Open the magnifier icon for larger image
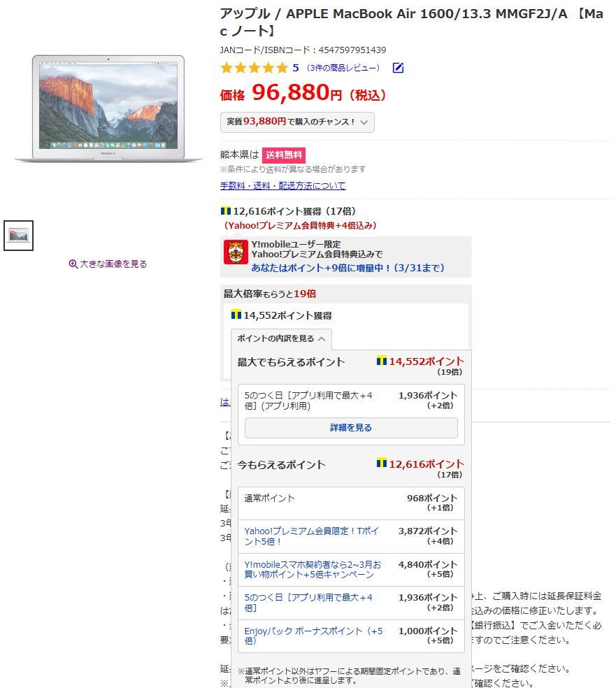616x688 pixels. [73, 264]
